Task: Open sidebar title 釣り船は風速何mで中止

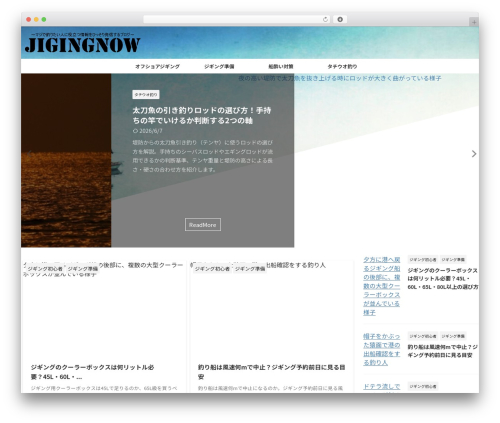Action: (x=443, y=351)
